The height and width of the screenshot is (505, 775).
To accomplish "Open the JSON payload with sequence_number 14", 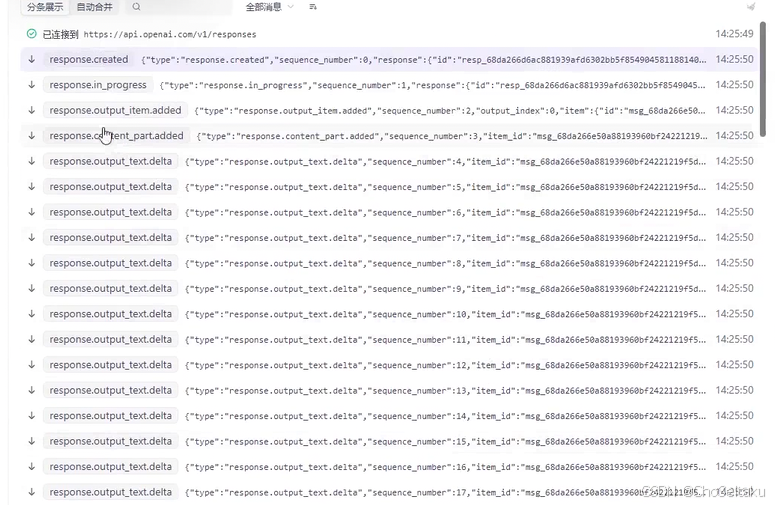I will point(445,416).
